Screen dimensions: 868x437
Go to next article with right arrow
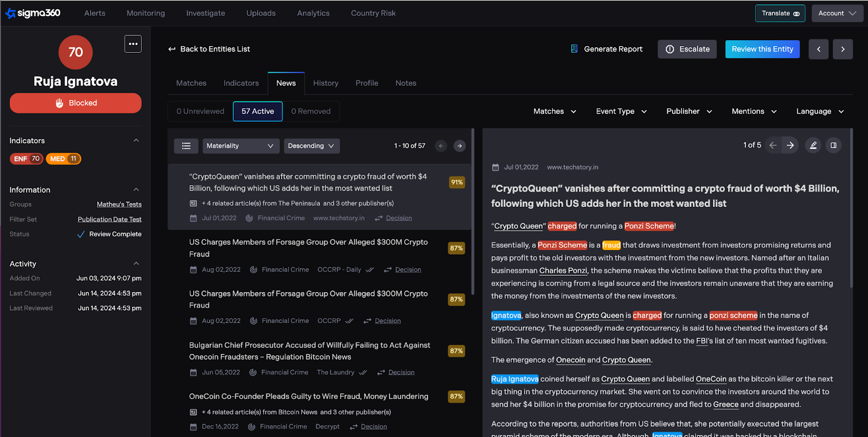[x=790, y=145]
